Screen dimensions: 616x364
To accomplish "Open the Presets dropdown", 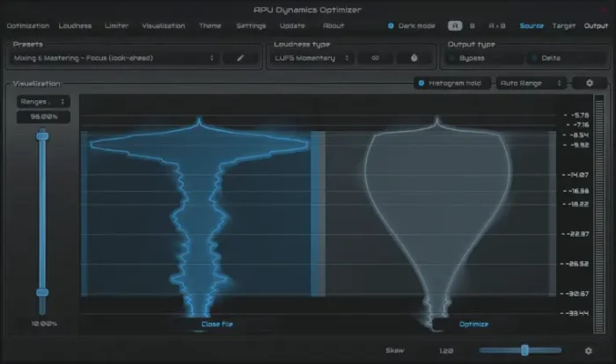I will 114,59.
